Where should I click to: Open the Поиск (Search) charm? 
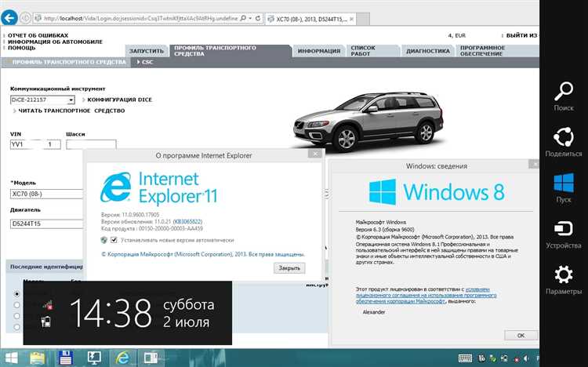click(x=564, y=96)
